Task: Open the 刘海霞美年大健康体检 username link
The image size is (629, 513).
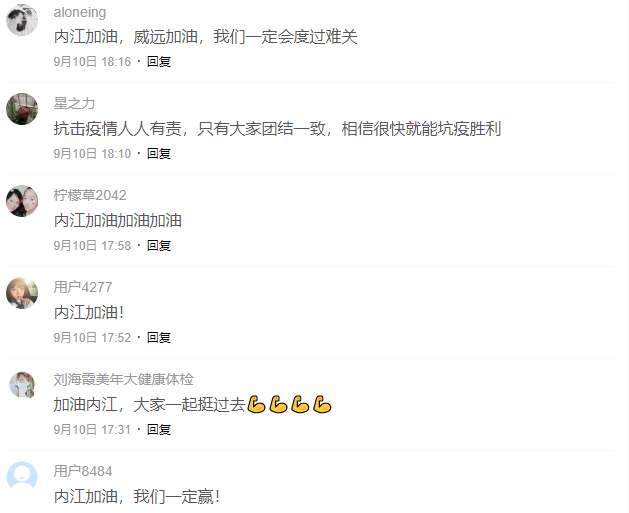Action: pyautogui.click(x=124, y=379)
